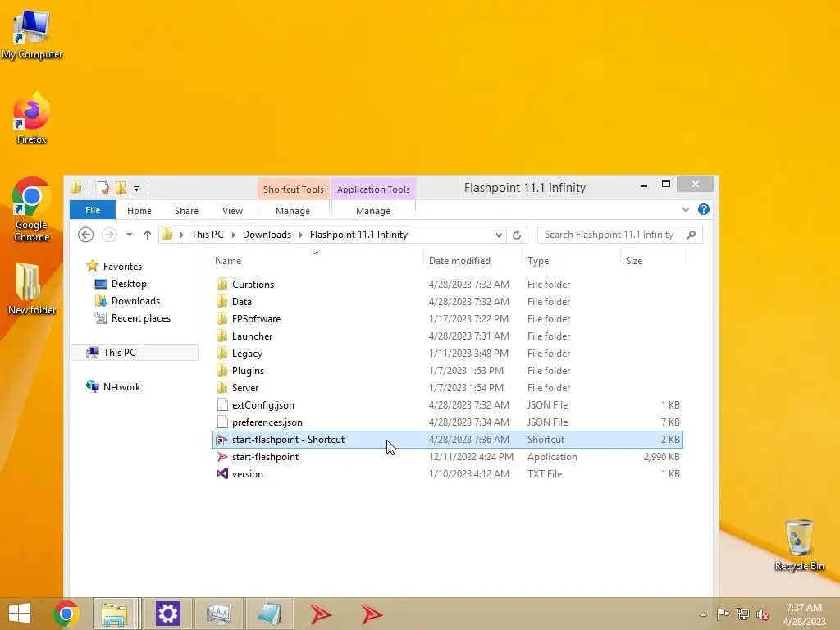
Task: Select the version text file icon
Action: pos(221,473)
